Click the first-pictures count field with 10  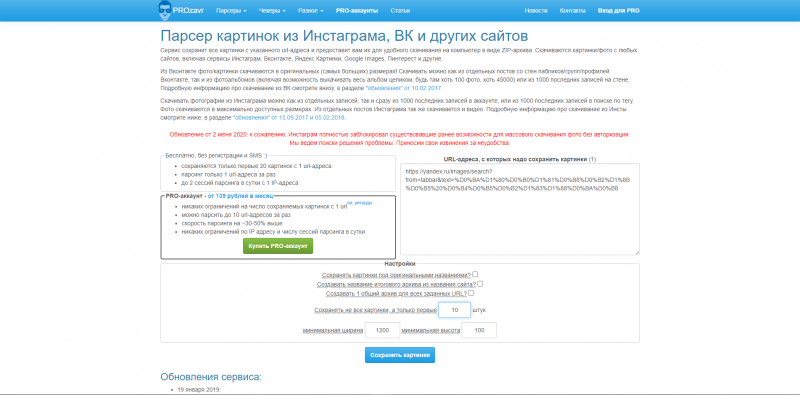(x=454, y=310)
